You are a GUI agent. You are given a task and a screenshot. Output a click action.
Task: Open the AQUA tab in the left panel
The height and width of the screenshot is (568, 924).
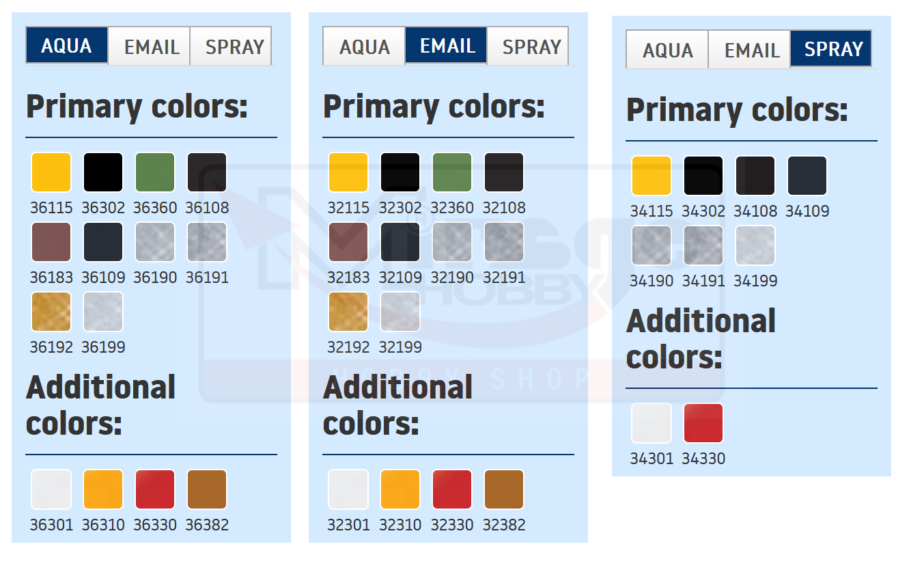pyautogui.click(x=66, y=46)
